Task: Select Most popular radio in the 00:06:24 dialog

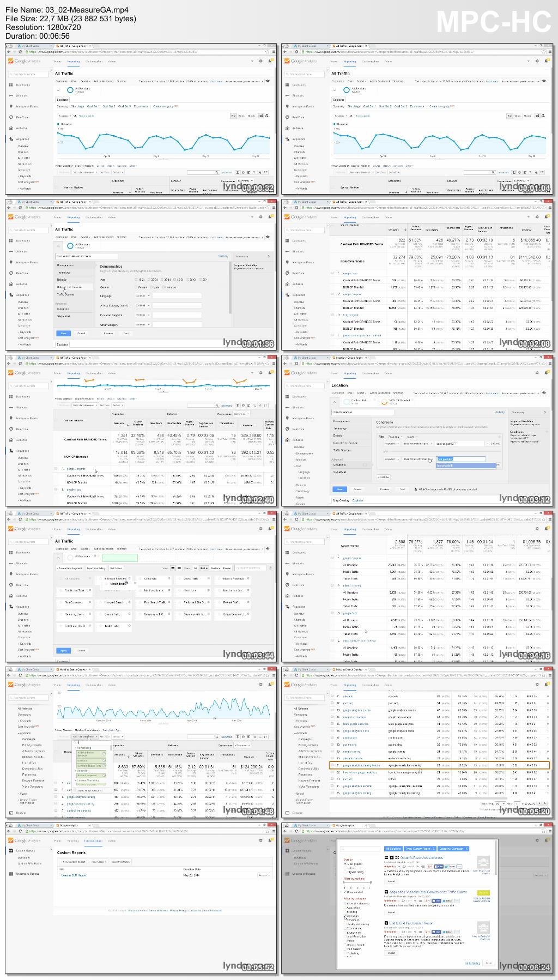Action: [x=345, y=864]
